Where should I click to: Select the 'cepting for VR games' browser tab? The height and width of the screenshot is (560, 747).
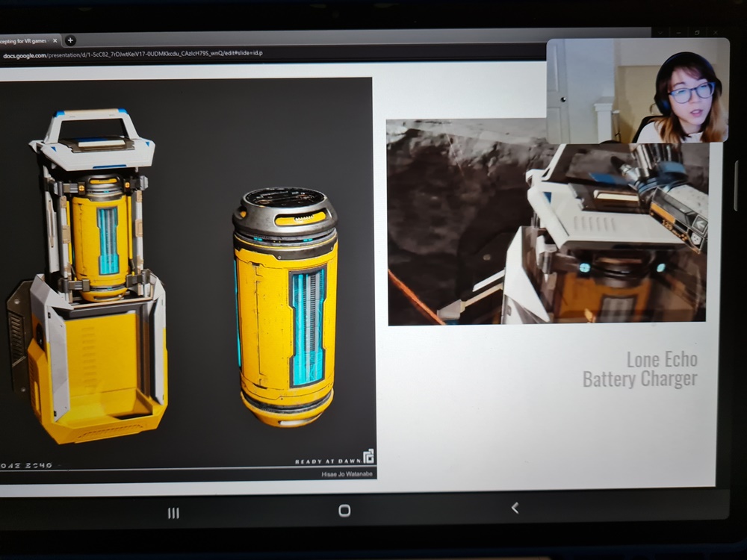[x=30, y=41]
